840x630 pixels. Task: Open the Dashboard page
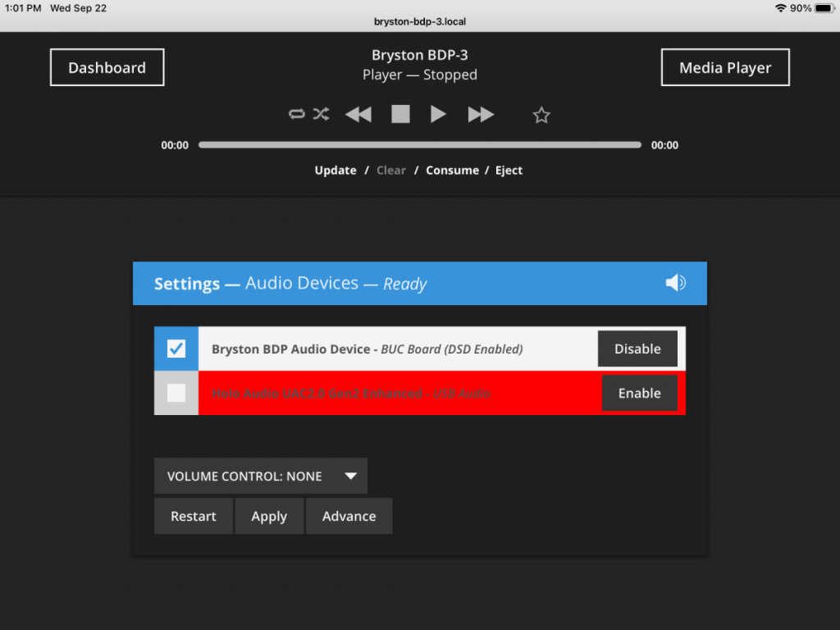107,67
